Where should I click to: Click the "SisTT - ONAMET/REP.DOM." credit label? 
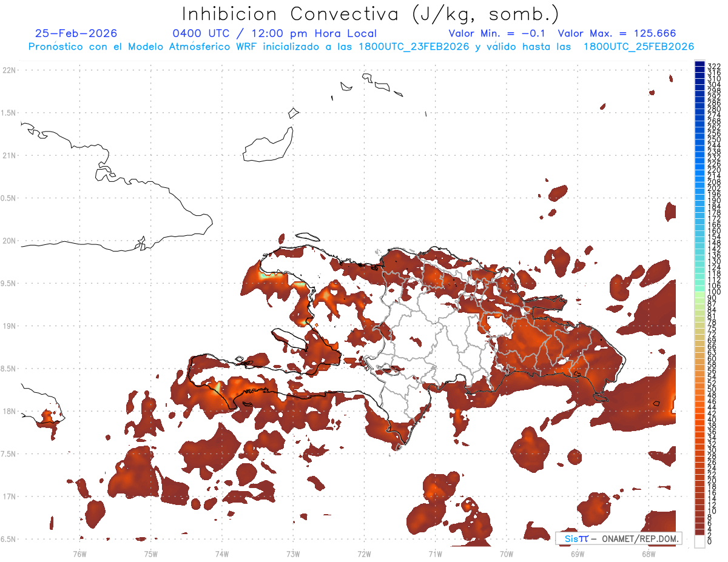pos(619,538)
